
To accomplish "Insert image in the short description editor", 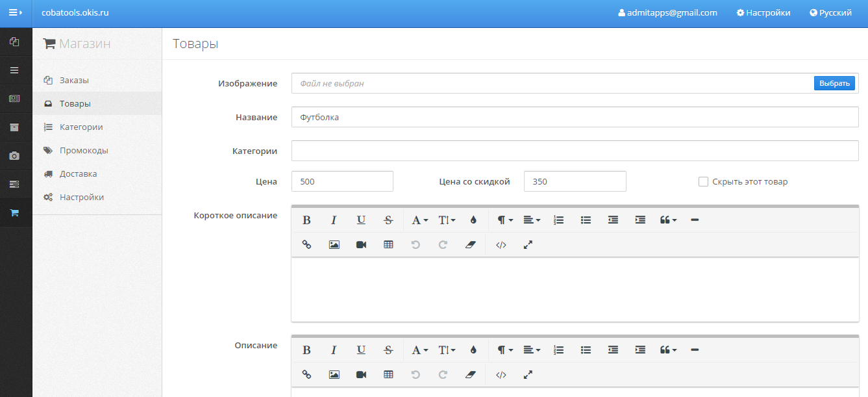I will pyautogui.click(x=334, y=245).
